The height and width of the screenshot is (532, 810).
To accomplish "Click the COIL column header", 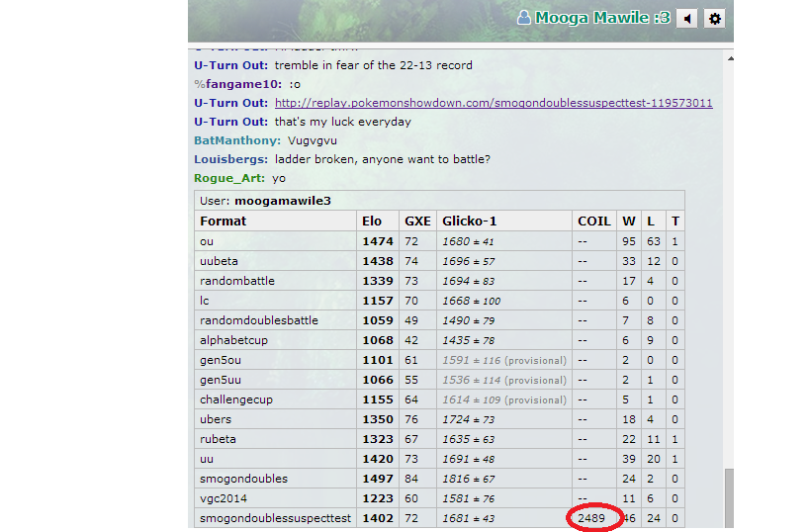I will pos(593,222).
